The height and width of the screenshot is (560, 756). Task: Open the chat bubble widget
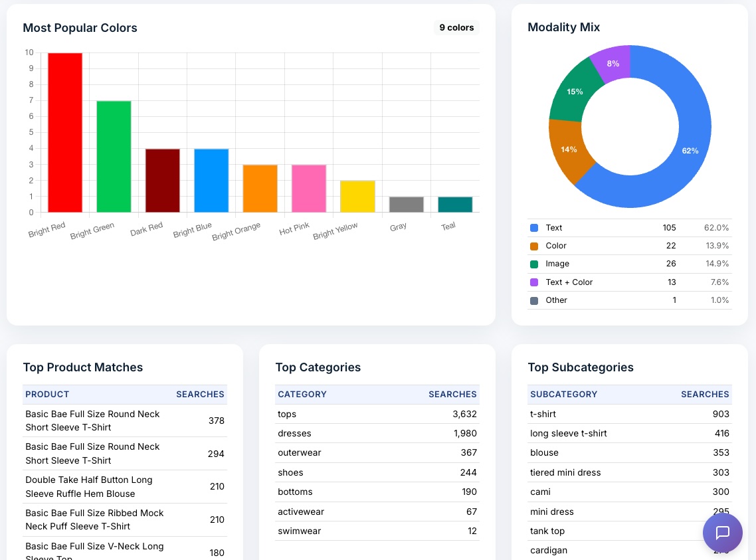[722, 533]
